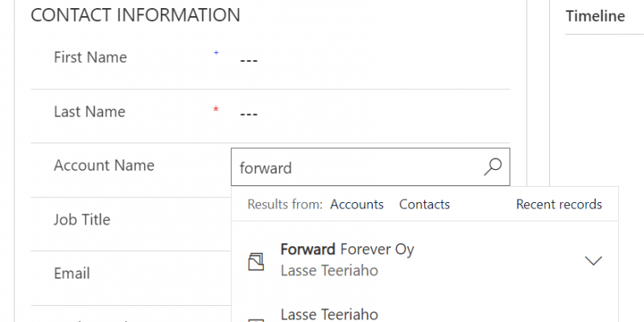Screen dimensions: 644x322
Task: Click the magnifier search icon in Account Name
Action: tap(493, 167)
